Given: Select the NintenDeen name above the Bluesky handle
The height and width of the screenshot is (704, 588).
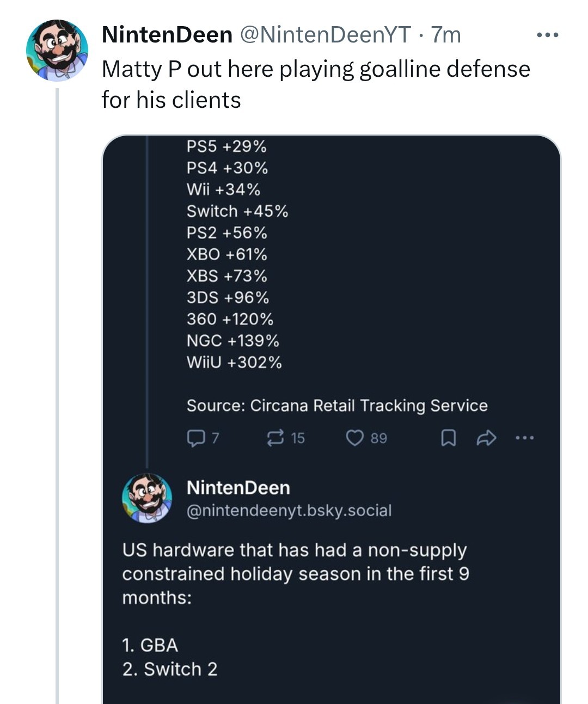Looking at the screenshot, I should tap(238, 487).
